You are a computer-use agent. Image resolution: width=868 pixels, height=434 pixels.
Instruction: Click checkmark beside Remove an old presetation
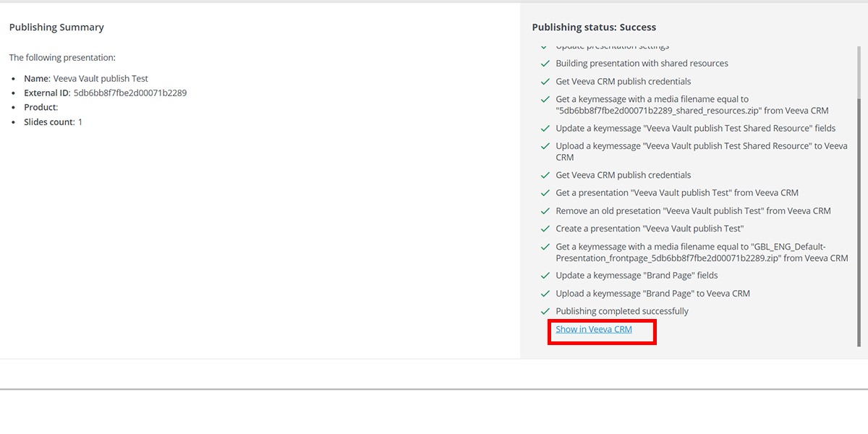tap(545, 211)
